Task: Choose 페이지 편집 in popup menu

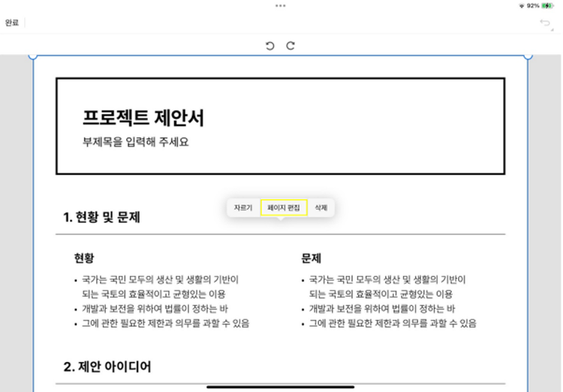Action: coord(284,208)
